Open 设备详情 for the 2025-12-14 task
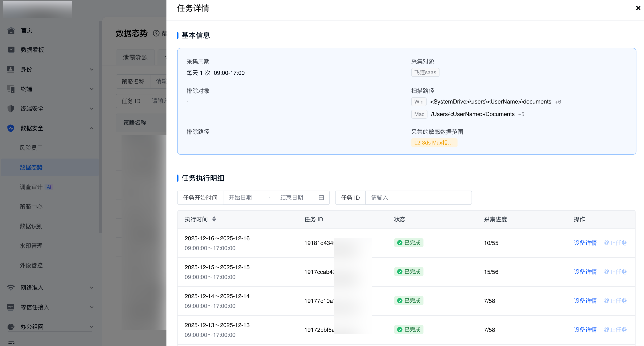The height and width of the screenshot is (346, 644). 585,301
